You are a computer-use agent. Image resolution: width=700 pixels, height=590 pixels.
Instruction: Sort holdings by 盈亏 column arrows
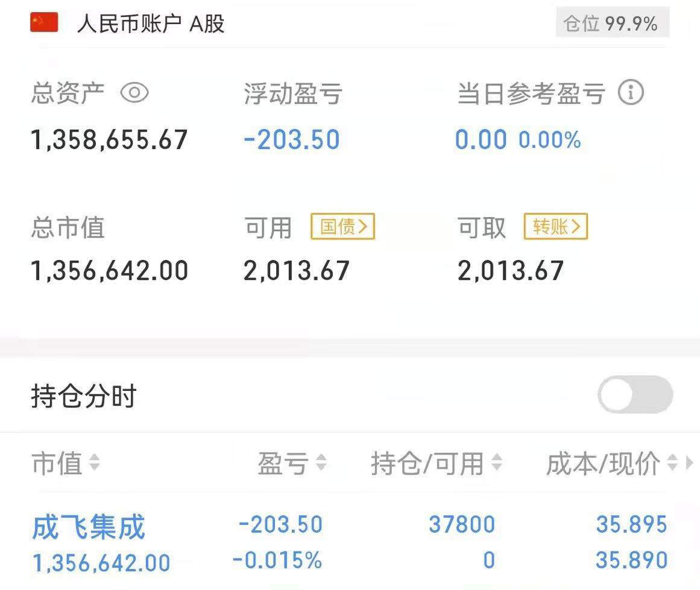coord(321,463)
